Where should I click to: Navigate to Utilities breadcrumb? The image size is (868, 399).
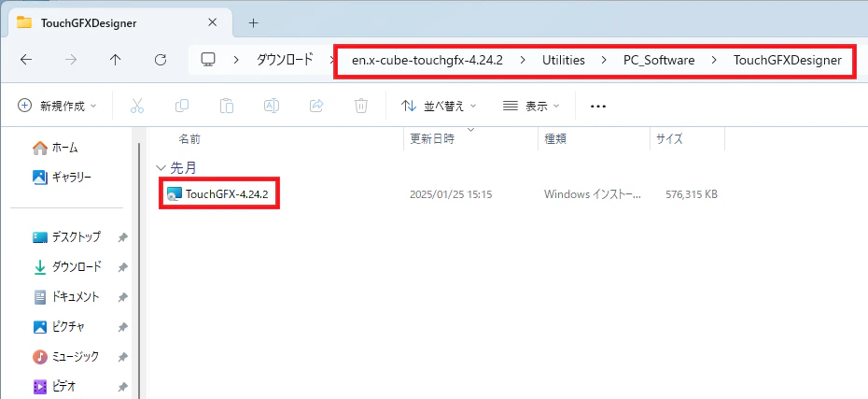point(564,60)
